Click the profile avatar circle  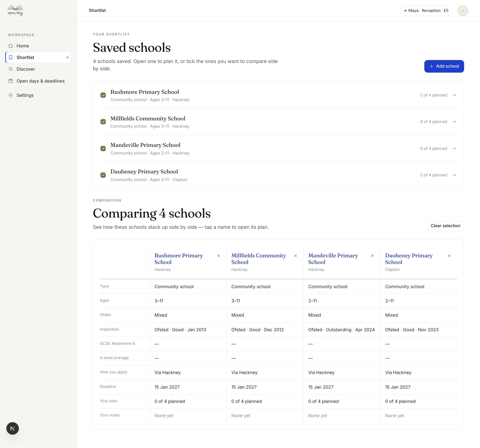click(x=463, y=11)
